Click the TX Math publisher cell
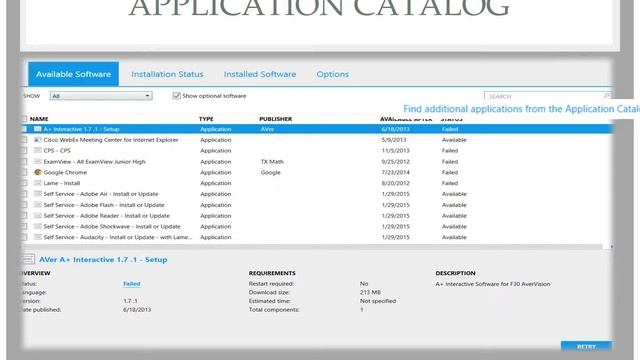This screenshot has width=640, height=360. point(272,162)
